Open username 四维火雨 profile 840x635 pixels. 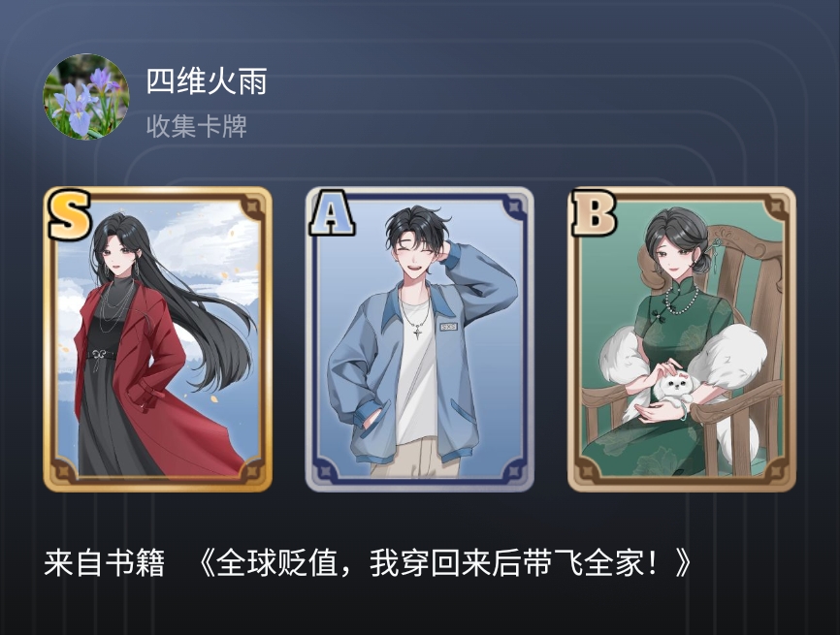(x=207, y=81)
